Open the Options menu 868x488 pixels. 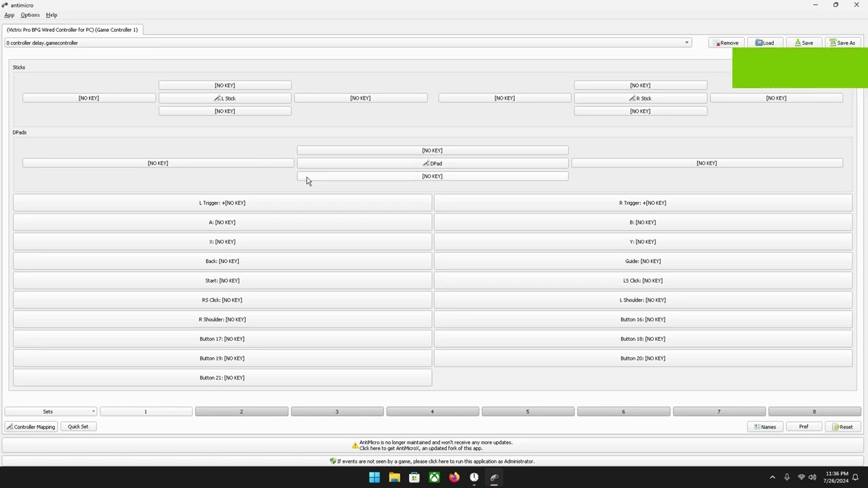pos(30,15)
